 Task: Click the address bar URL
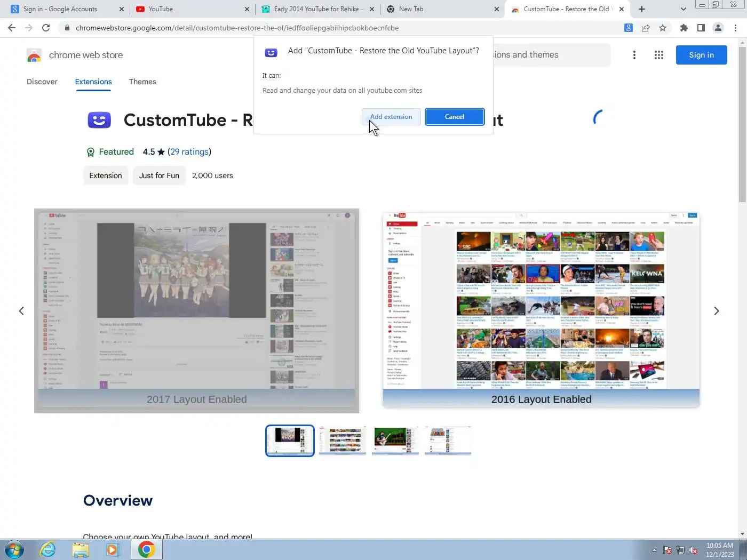pos(237,28)
